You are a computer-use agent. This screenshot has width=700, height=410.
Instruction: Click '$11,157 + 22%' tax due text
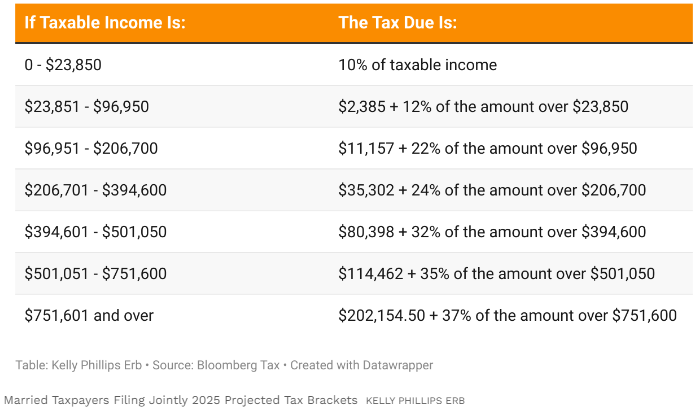pyautogui.click(x=488, y=148)
